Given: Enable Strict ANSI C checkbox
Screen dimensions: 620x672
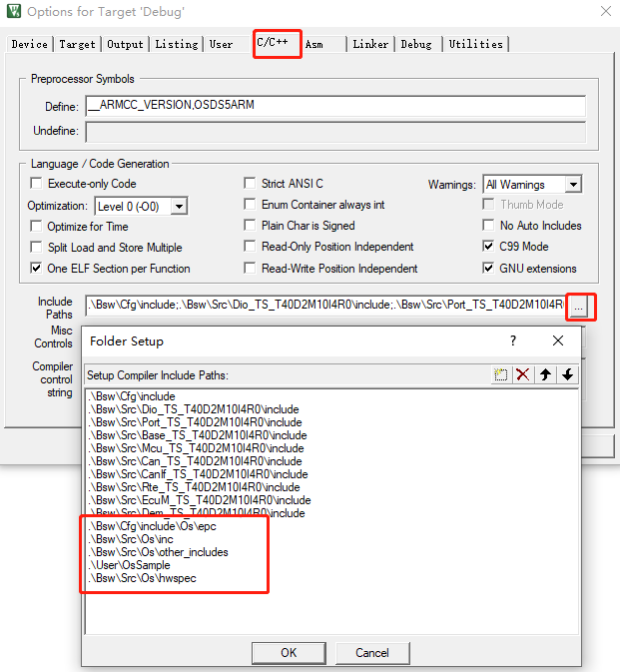Looking at the screenshot, I should [x=250, y=183].
